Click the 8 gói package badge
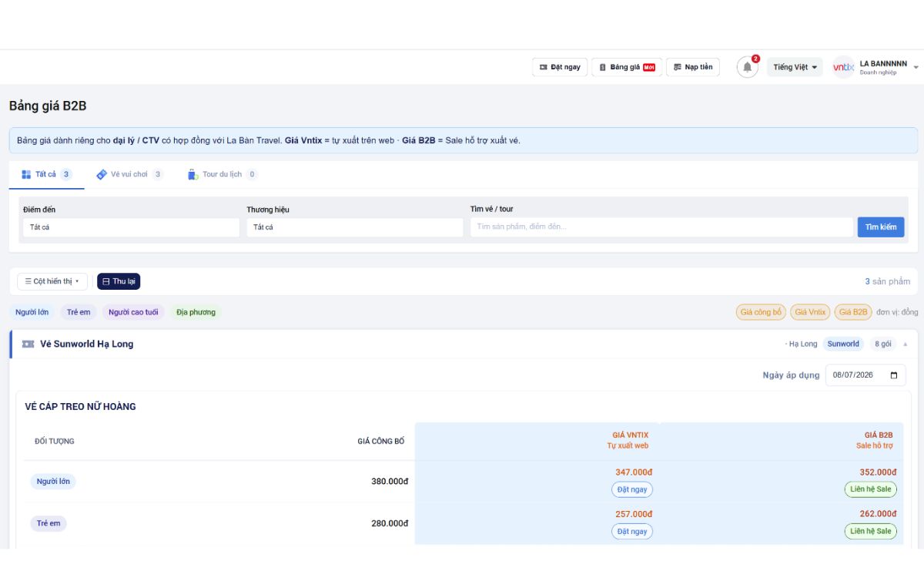The height and width of the screenshot is (578, 924). (882, 344)
